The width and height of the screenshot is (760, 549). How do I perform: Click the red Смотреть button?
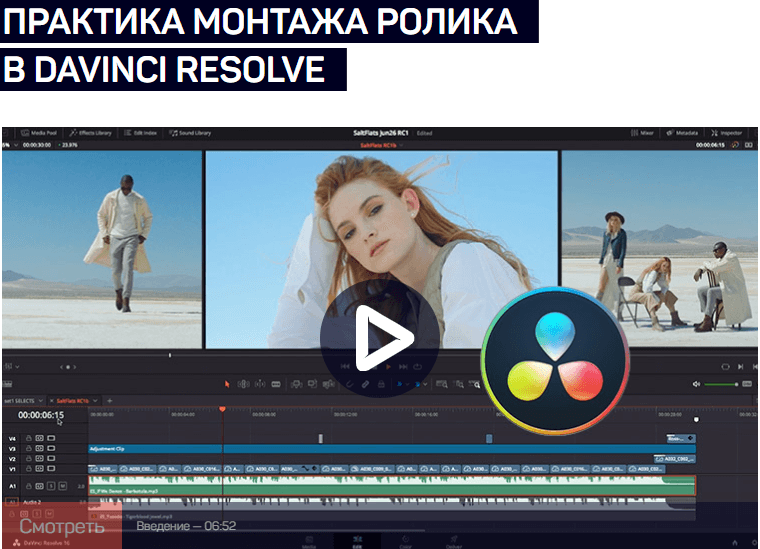click(62, 526)
